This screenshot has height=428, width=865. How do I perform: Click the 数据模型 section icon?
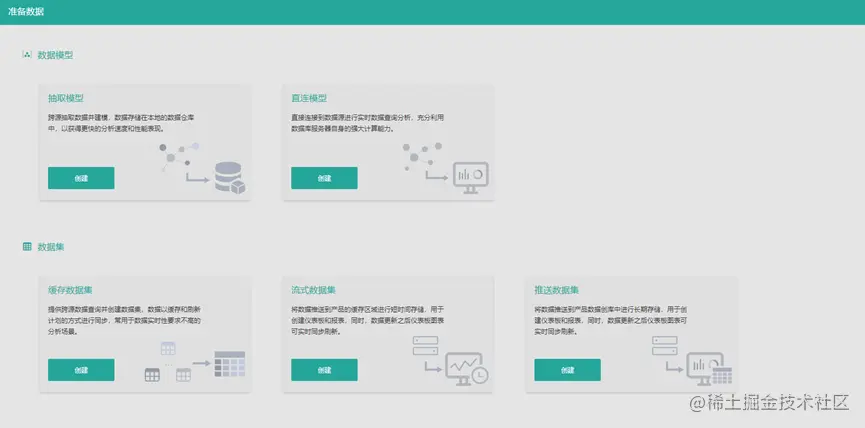click(x=27, y=55)
